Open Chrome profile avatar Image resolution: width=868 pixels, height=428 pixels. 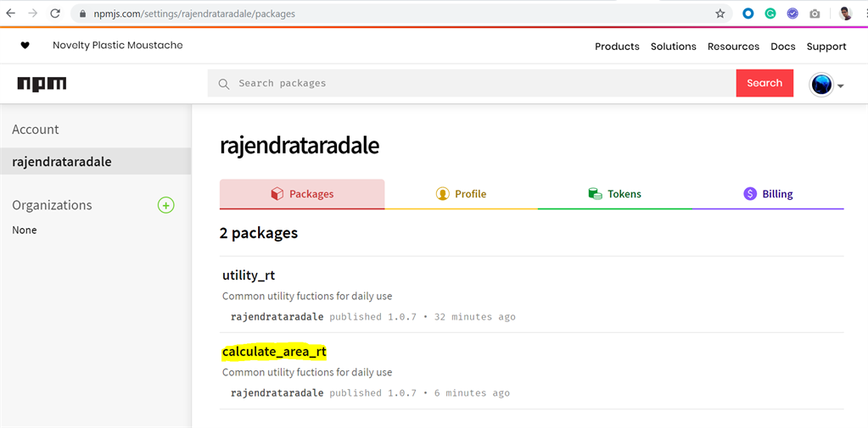click(x=845, y=14)
